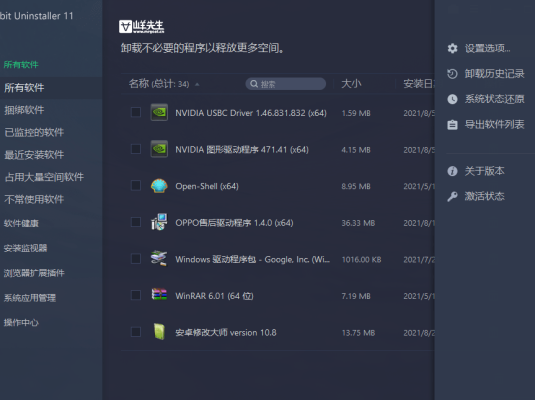Open 设置选项 from the menu
The width and height of the screenshot is (535, 400).
pyautogui.click(x=488, y=48)
